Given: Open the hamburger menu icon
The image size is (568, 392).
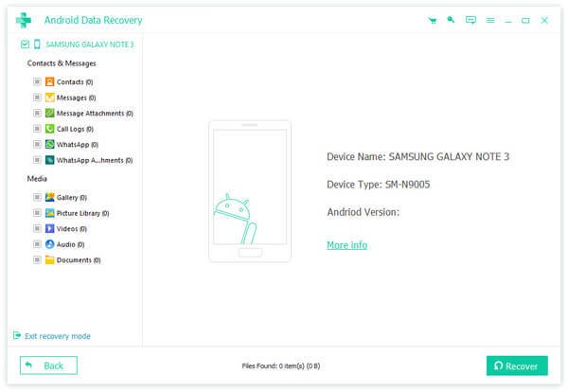Looking at the screenshot, I should (x=490, y=20).
